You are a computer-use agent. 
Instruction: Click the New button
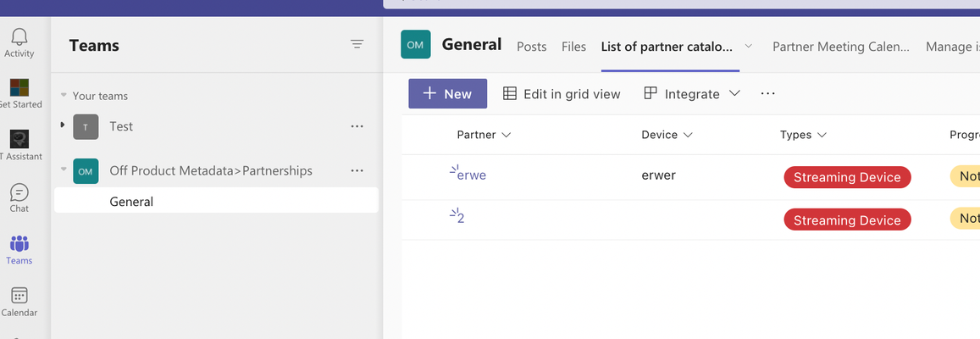[x=447, y=94]
